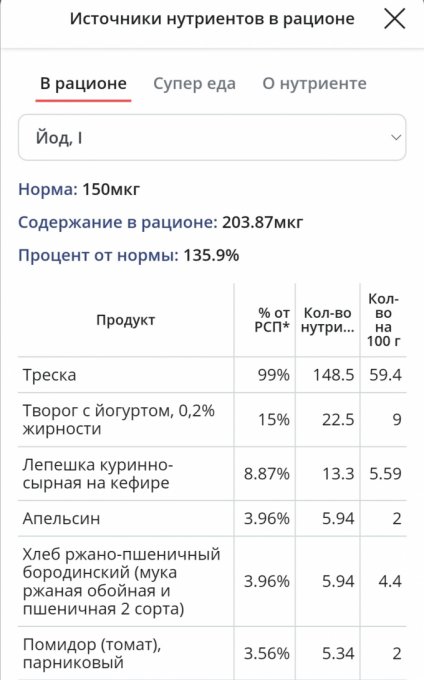This screenshot has height=680, width=424.
Task: Click Содержание в рационе value
Action: pos(263,222)
